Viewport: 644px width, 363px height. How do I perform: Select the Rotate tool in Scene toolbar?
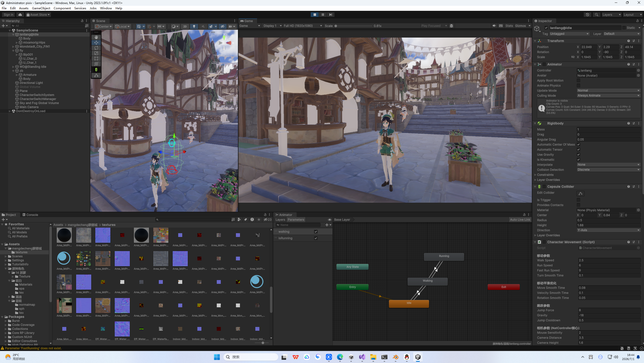(96, 48)
